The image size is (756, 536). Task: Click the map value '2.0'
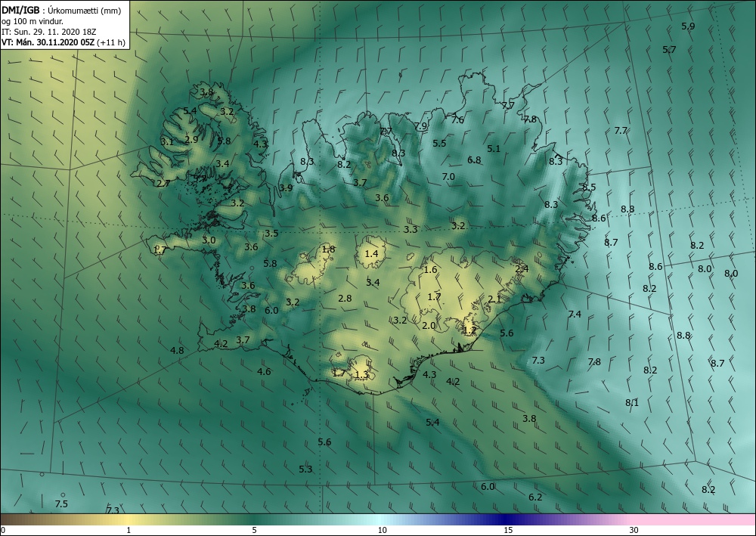429,327
